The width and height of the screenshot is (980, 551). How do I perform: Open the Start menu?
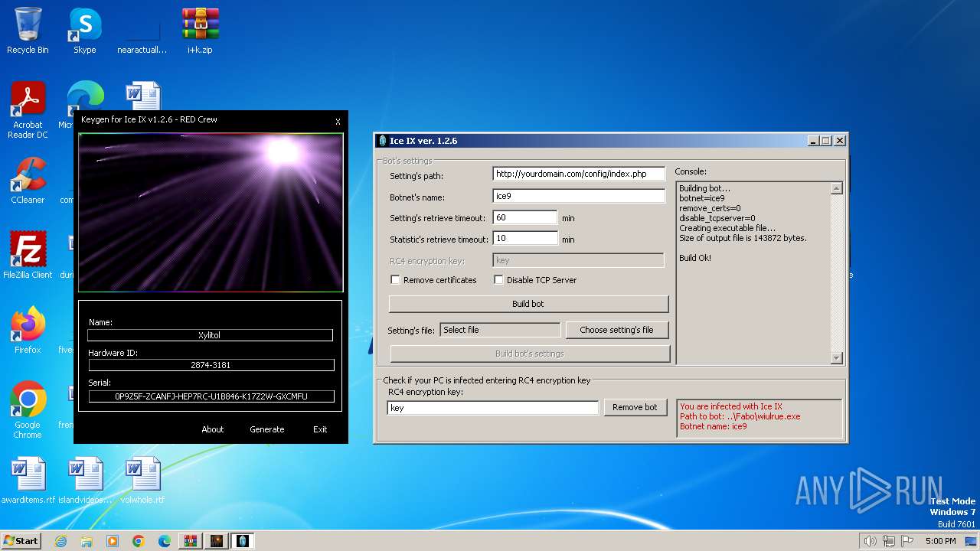tap(21, 541)
